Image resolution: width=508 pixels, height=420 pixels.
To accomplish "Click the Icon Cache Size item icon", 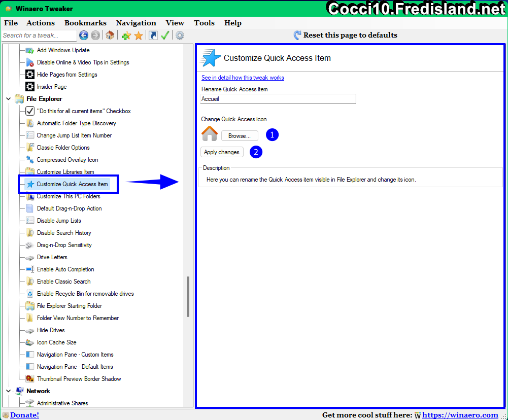I will pyautogui.click(x=30, y=342).
